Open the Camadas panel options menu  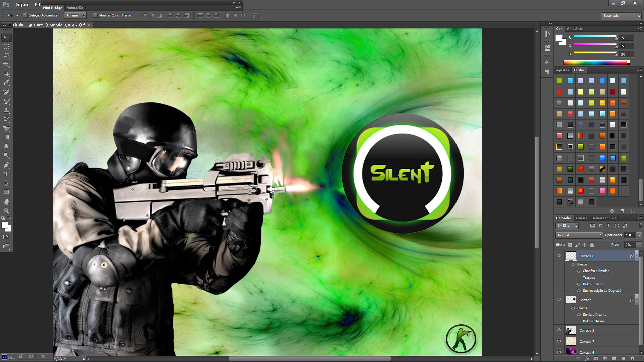tap(640, 218)
